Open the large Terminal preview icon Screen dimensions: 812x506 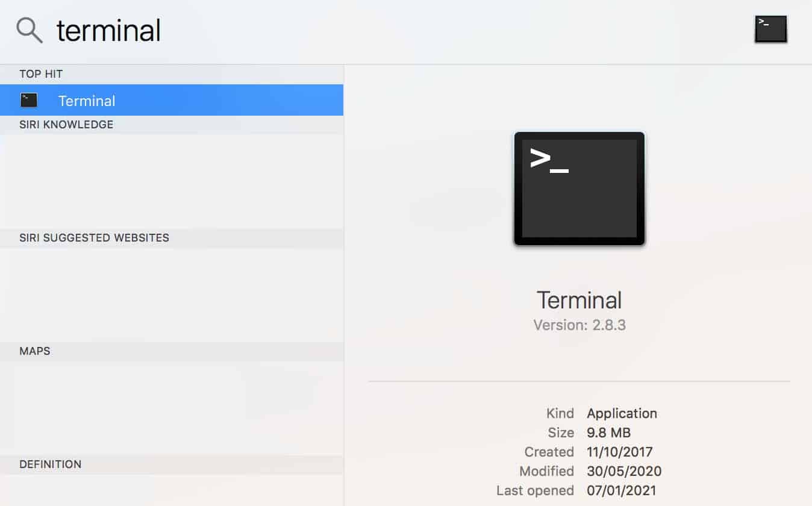coord(578,187)
